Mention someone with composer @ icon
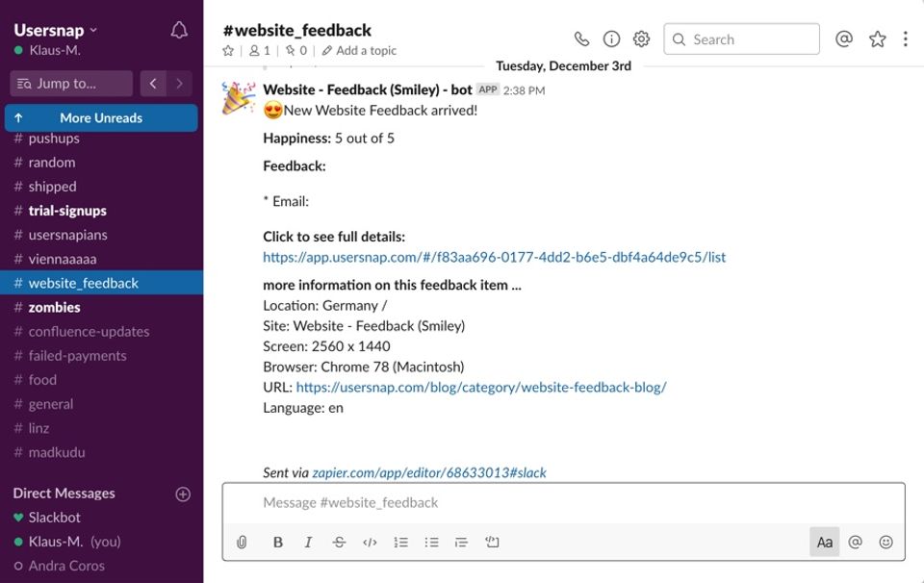The image size is (924, 583). click(855, 543)
